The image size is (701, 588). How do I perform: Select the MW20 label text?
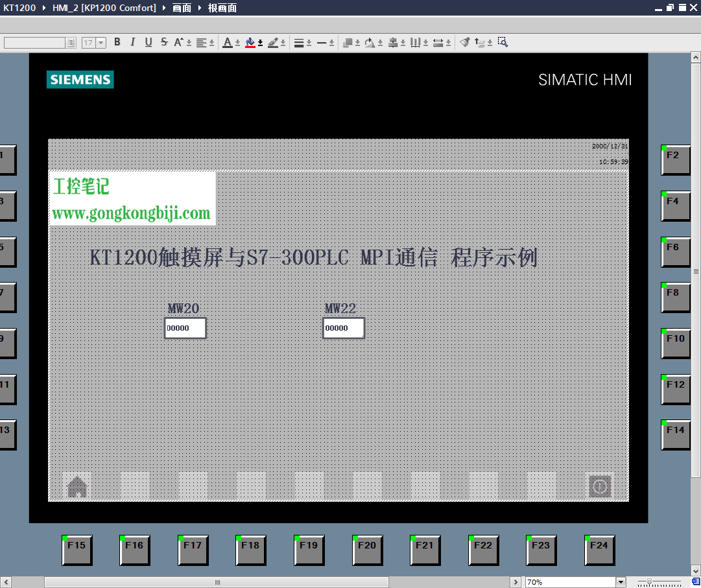point(184,309)
